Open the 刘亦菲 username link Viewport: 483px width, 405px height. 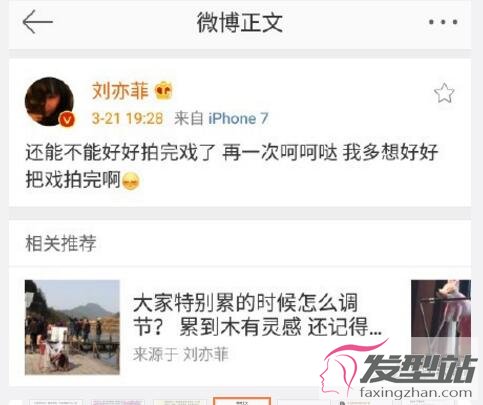click(120, 91)
